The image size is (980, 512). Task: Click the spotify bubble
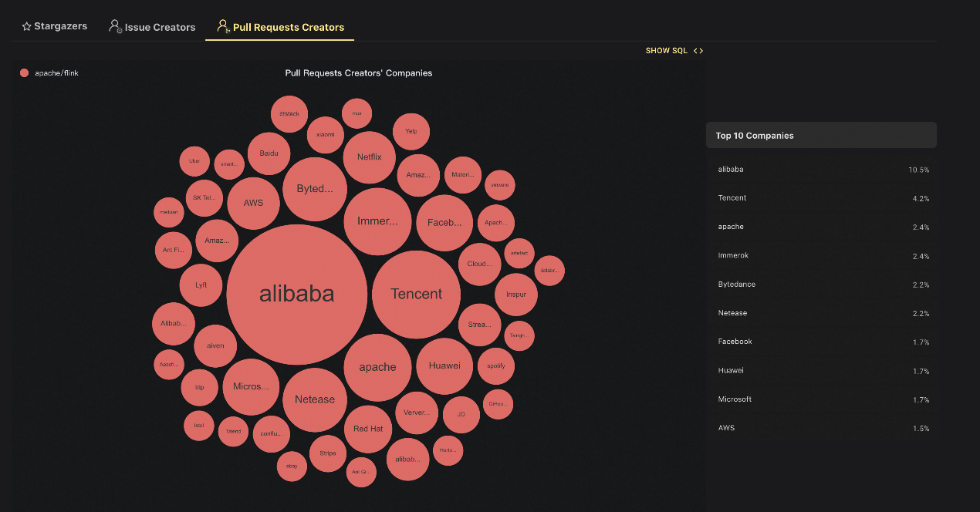pyautogui.click(x=496, y=366)
